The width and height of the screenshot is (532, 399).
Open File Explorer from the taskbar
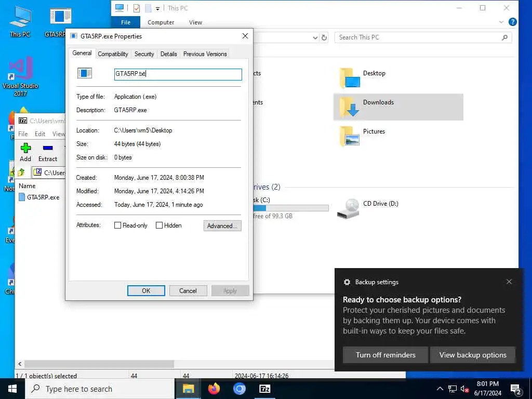[188, 389]
